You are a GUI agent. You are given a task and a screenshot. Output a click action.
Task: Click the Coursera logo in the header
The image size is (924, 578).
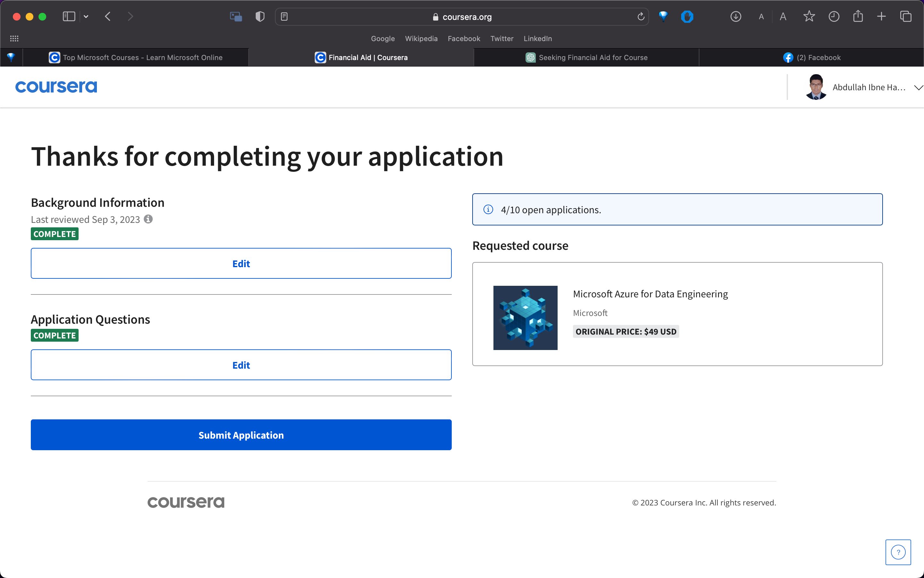[56, 87]
